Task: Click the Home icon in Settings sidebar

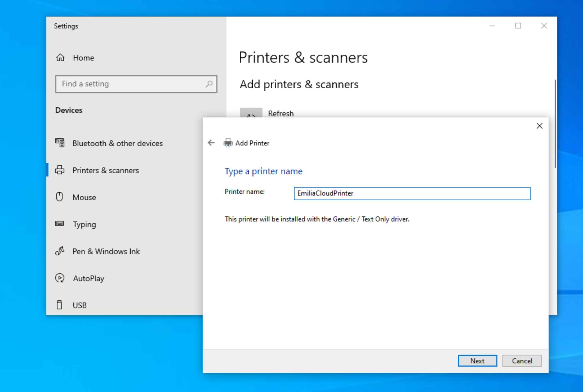Action: pyautogui.click(x=60, y=58)
